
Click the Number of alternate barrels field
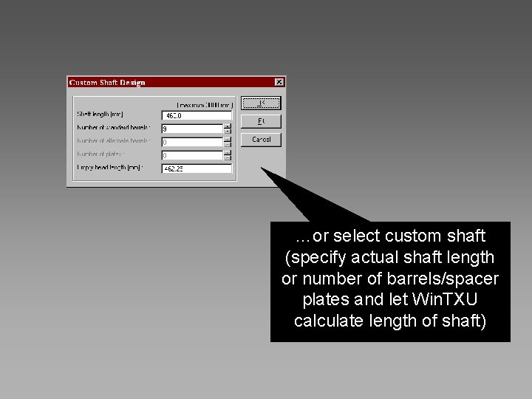(192, 142)
